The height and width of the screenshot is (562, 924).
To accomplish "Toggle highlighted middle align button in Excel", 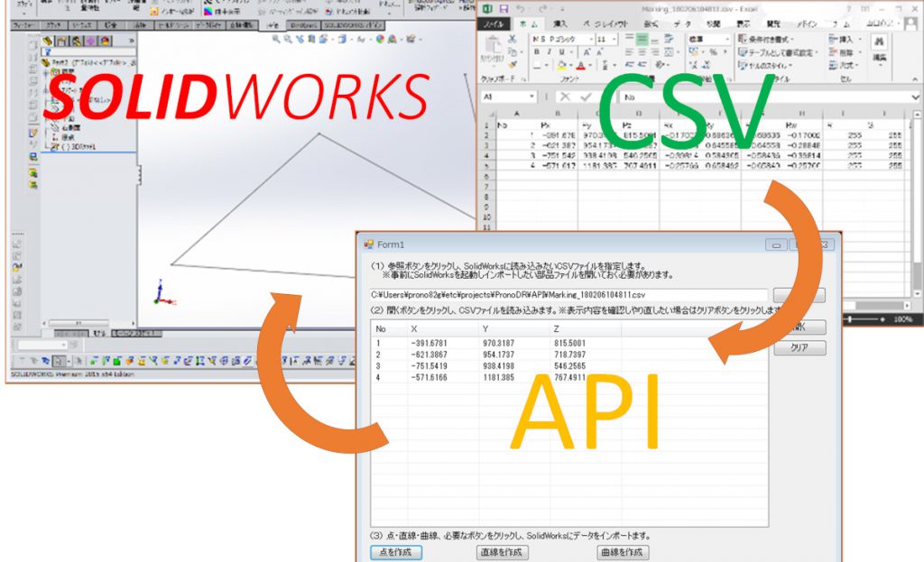I will click(642, 39).
